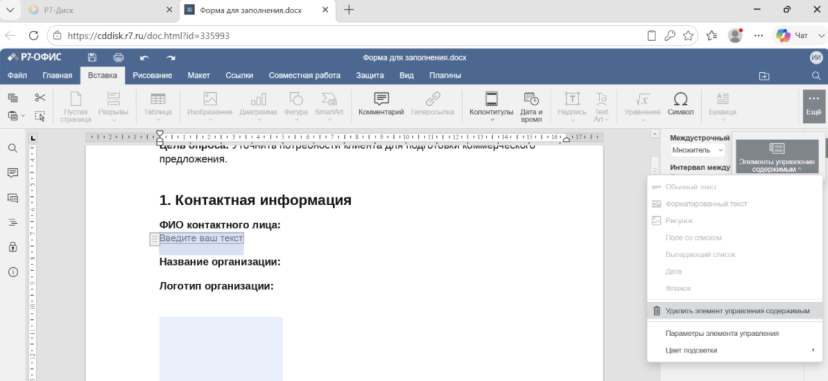828x381 pixels.
Task: Click the lock icon in left sidebar
Action: (13, 247)
